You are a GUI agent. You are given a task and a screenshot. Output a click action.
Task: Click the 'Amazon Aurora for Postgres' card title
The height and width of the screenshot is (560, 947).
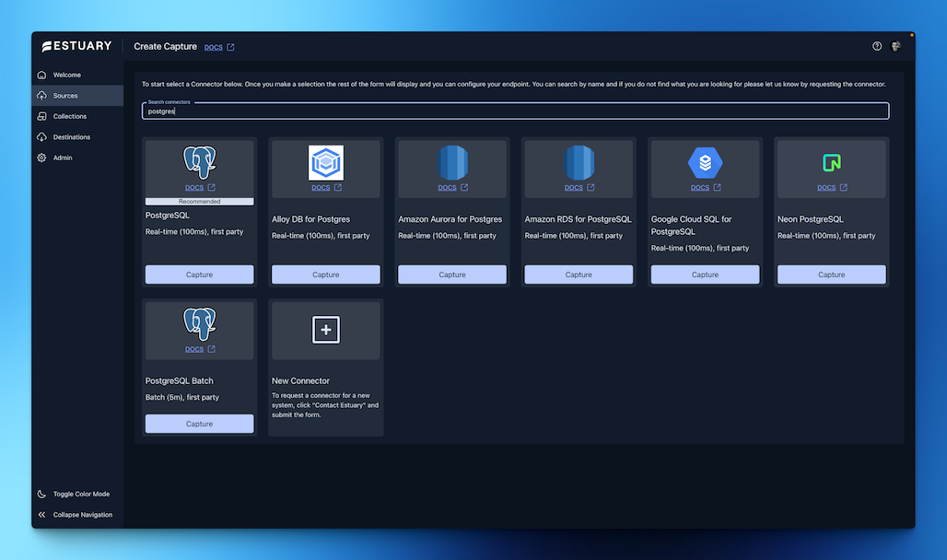(x=450, y=219)
